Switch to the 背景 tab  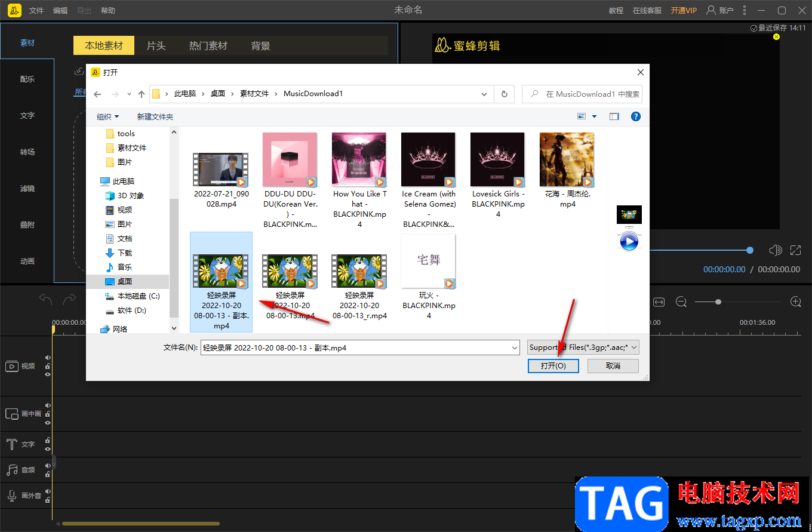[261, 45]
